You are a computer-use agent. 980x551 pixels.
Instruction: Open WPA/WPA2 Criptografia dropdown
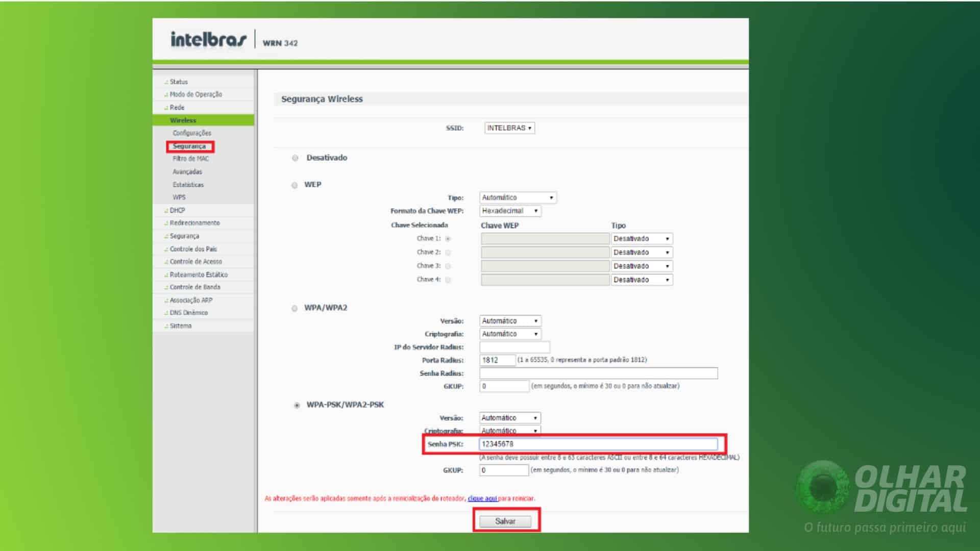click(x=510, y=334)
